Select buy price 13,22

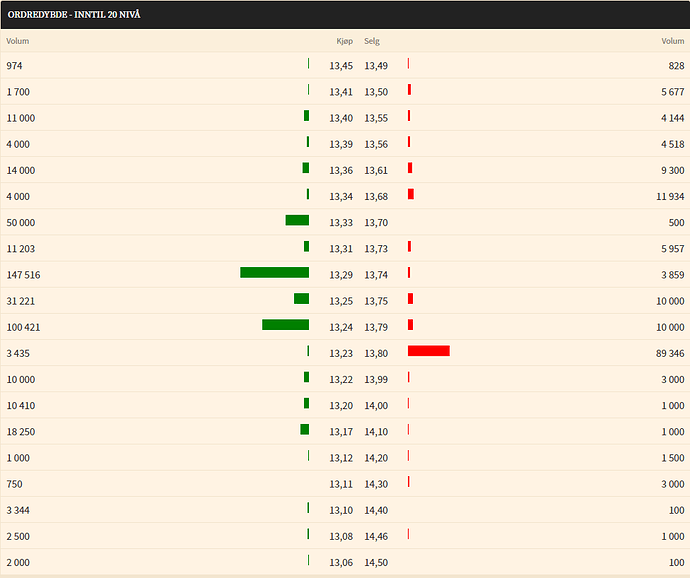(341, 379)
